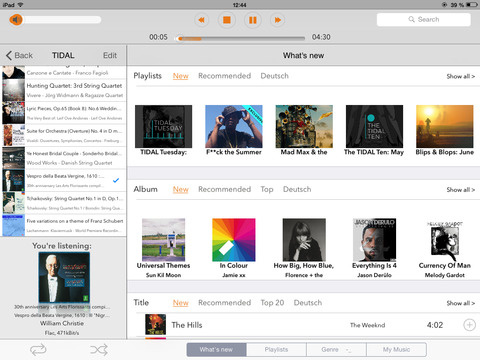Mute audio with the speaker icon

(16, 20)
